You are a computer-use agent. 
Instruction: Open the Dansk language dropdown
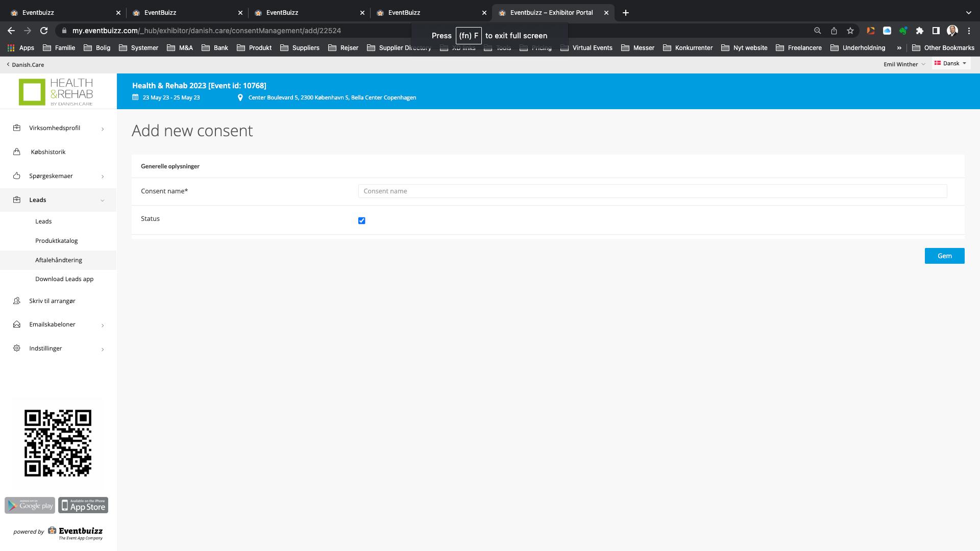point(950,63)
